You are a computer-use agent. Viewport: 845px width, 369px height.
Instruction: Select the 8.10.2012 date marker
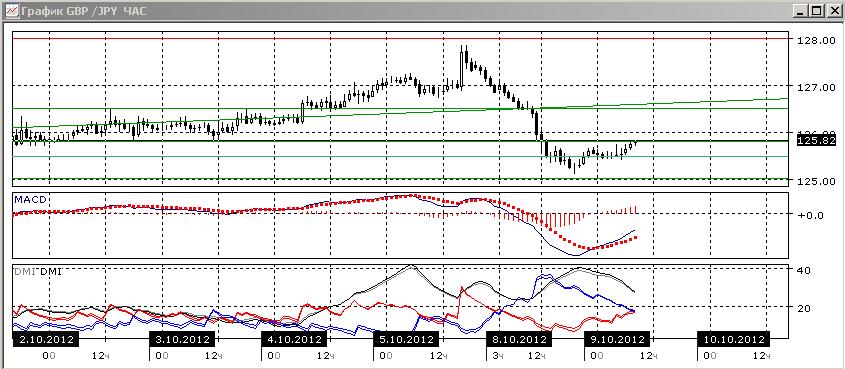(x=519, y=340)
